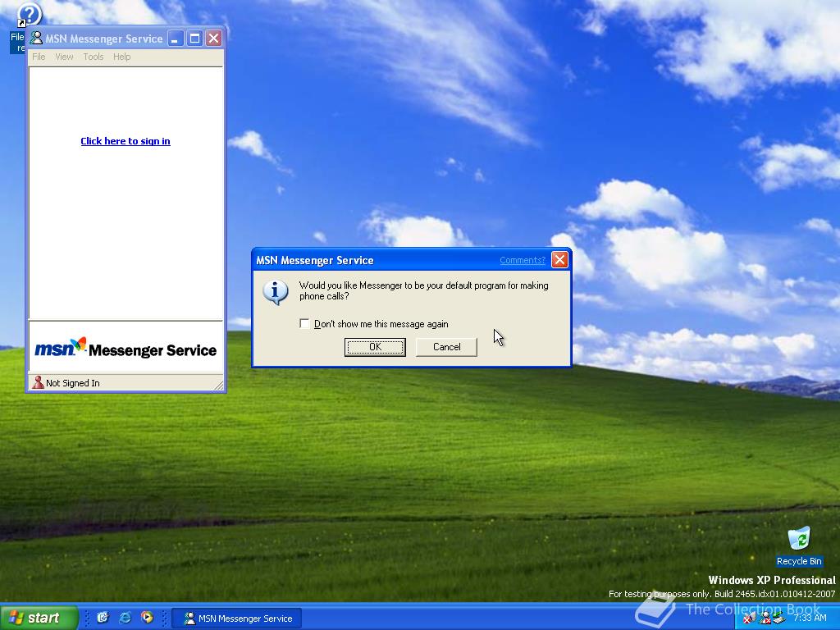Click MSN Messenger Service taskbar button
Screen dimensions: 840x630
pyautogui.click(x=237, y=619)
